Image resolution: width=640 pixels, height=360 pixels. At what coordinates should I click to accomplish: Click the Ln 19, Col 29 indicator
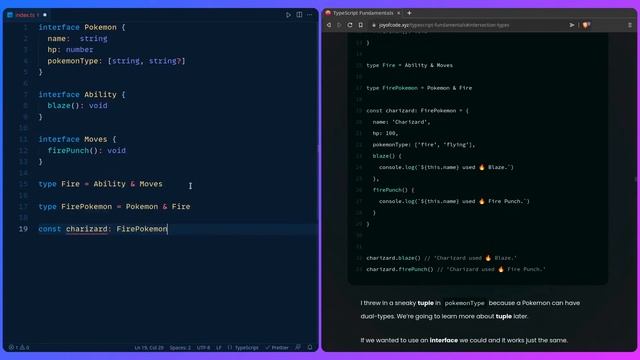(x=149, y=348)
